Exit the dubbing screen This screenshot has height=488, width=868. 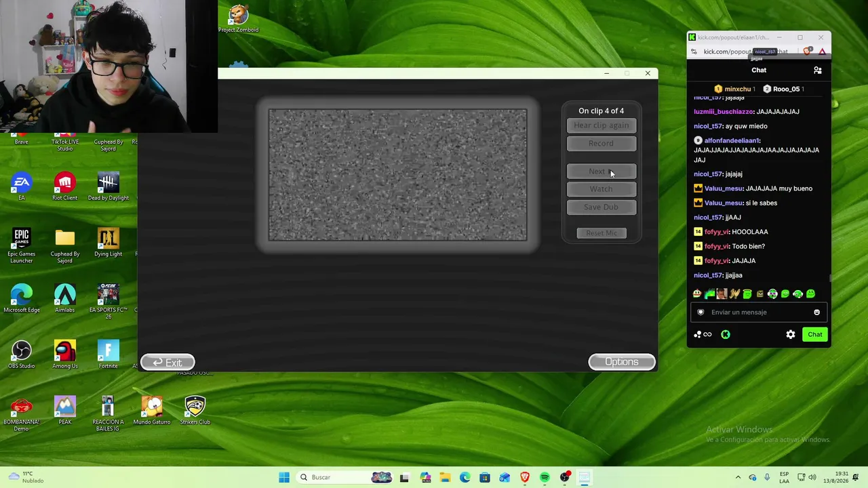click(167, 363)
